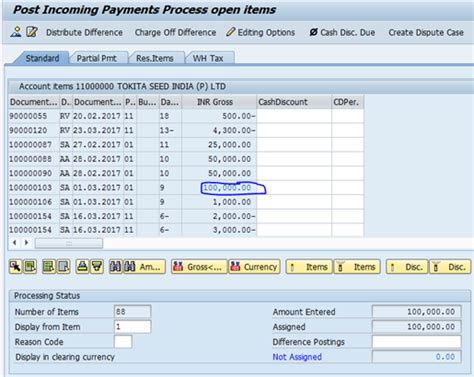
Task: Click the Reason Code input field
Action: tap(123, 342)
